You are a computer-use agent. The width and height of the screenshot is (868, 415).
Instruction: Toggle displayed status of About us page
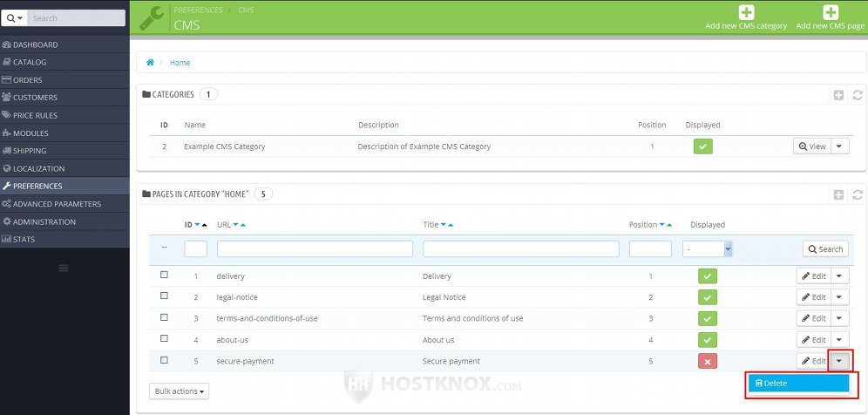pyautogui.click(x=708, y=340)
